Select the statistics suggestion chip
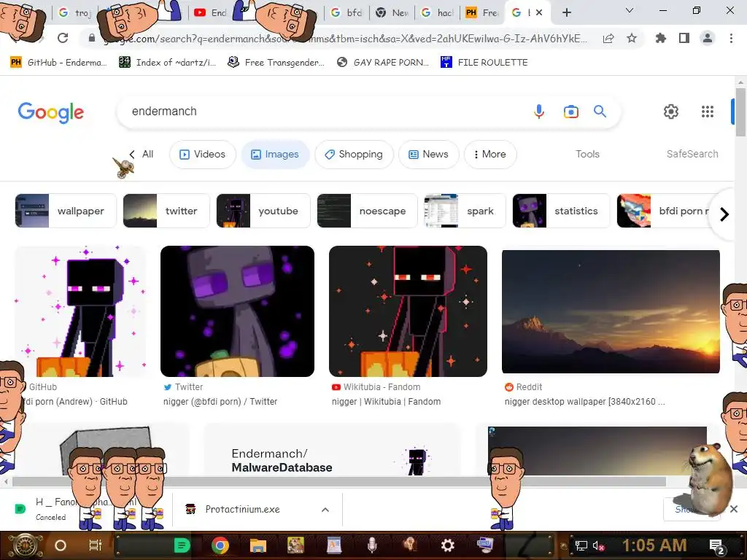This screenshot has width=747, height=560. coord(561,211)
